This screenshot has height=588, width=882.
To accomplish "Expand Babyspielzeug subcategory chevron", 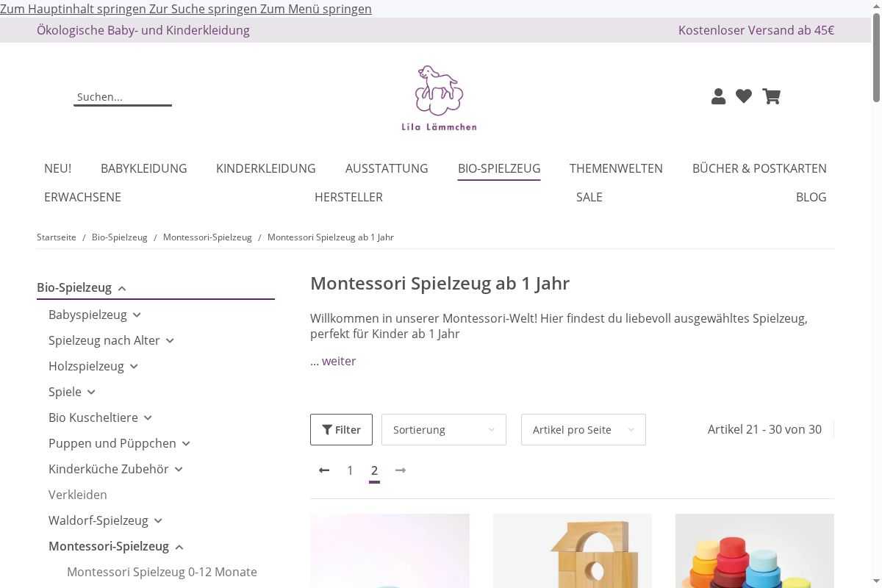I will [x=137, y=315].
